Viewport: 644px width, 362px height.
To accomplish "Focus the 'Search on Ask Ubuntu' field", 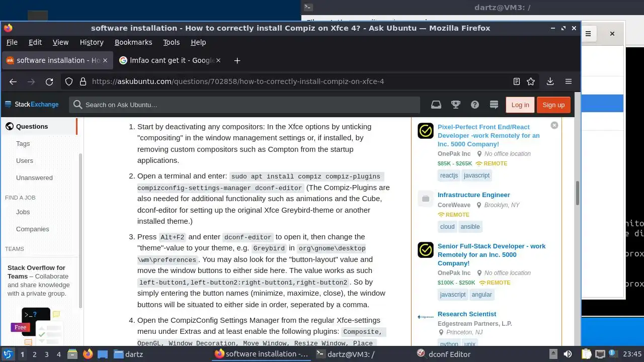I will coord(245,105).
